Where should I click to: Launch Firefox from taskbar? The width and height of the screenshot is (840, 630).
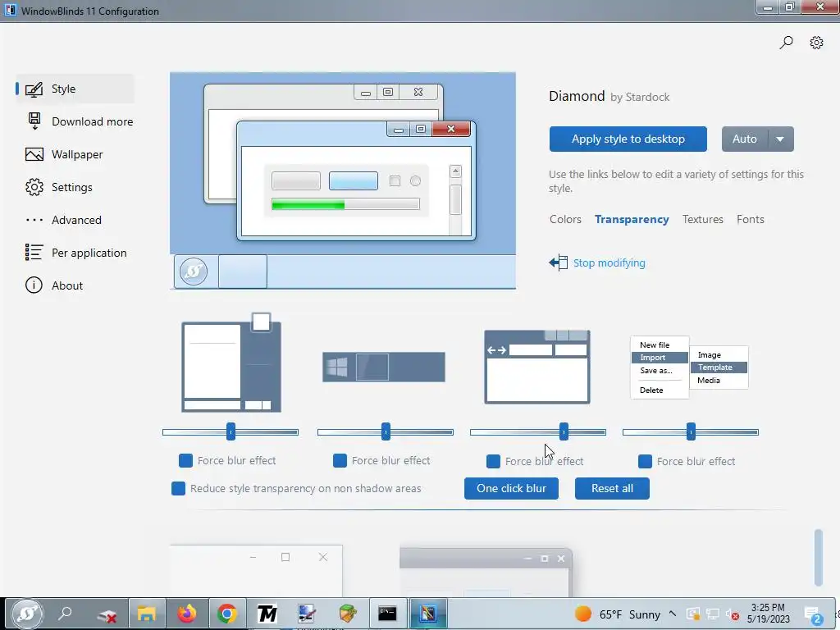(x=187, y=614)
